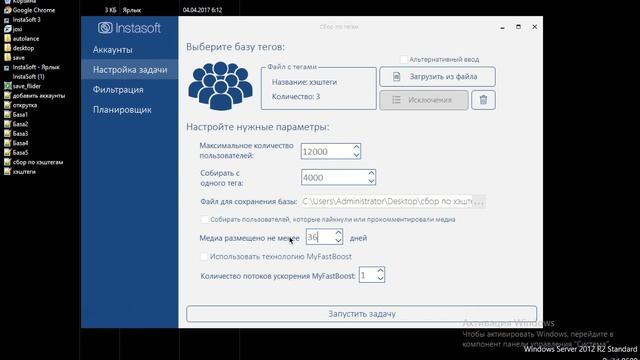
Task: Click the Название: хэштеги text
Action: point(304,82)
